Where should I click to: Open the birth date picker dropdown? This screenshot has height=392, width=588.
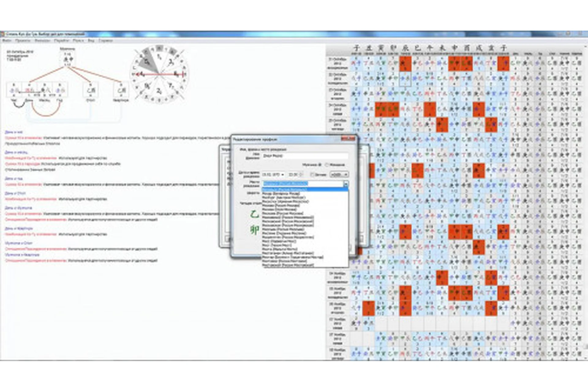[282, 175]
